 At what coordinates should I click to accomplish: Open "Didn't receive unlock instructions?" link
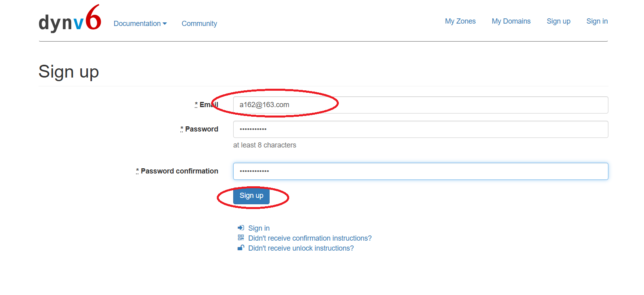pos(301,248)
